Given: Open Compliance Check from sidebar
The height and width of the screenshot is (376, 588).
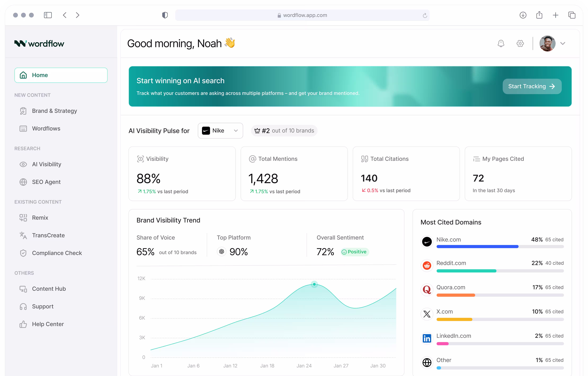Looking at the screenshot, I should click(57, 253).
